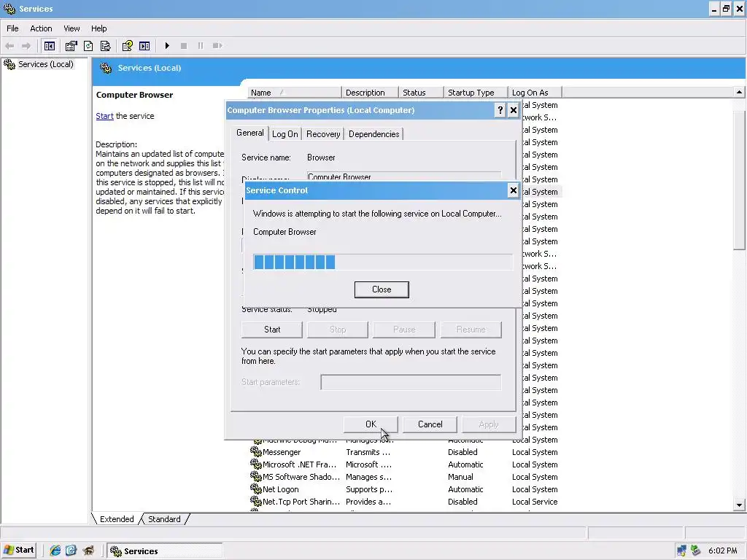Click the Pause button under Service status
Image resolution: width=747 pixels, height=560 pixels.
pyautogui.click(x=404, y=330)
